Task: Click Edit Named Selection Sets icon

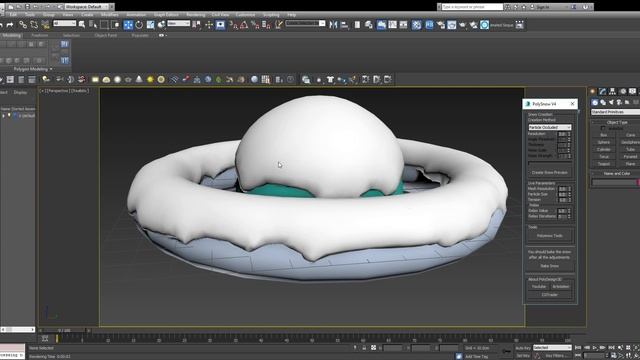Action: [x=279, y=25]
